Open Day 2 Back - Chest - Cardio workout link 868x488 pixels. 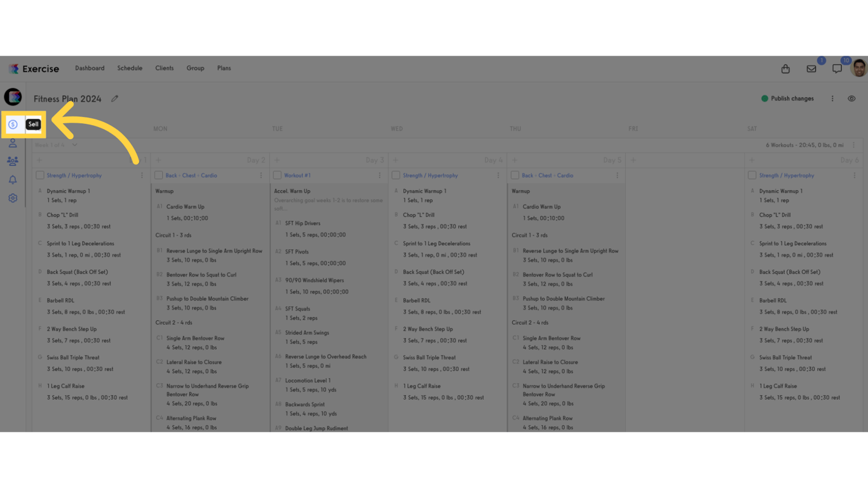pos(191,175)
